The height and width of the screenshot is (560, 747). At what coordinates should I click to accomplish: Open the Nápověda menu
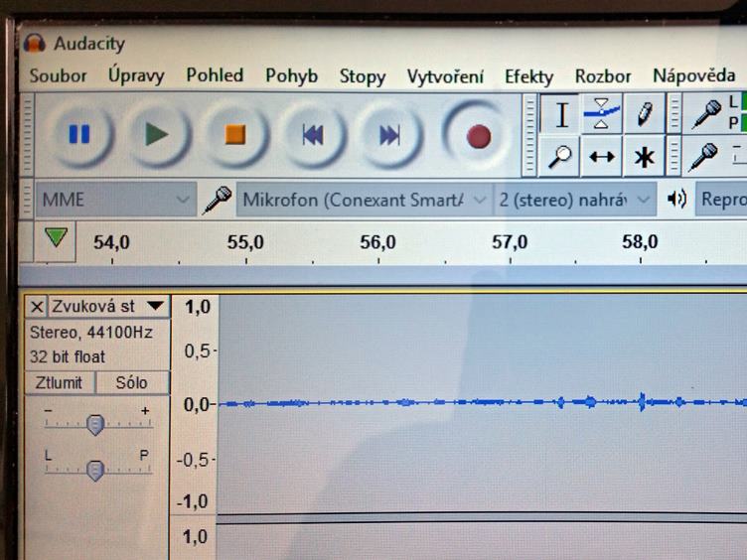[x=694, y=75]
